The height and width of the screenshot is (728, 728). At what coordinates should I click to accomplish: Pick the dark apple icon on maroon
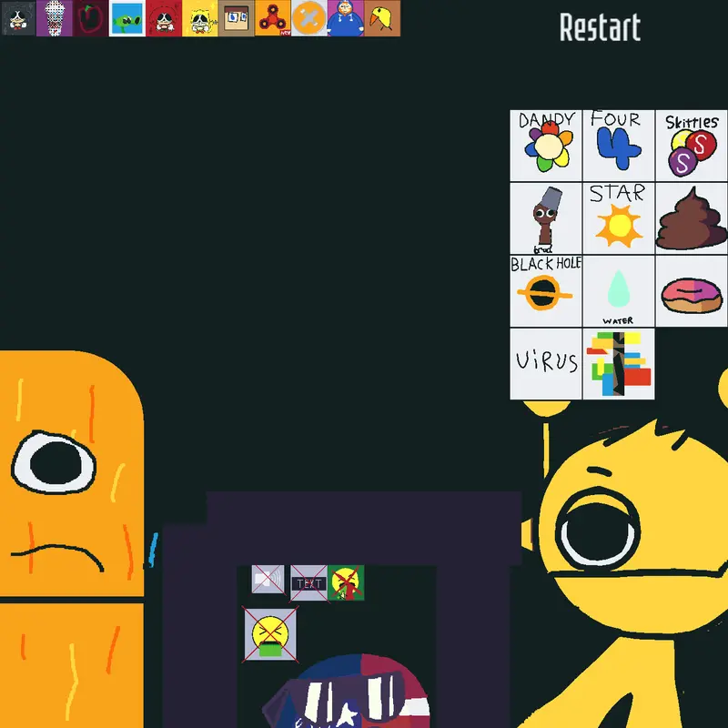[90, 18]
